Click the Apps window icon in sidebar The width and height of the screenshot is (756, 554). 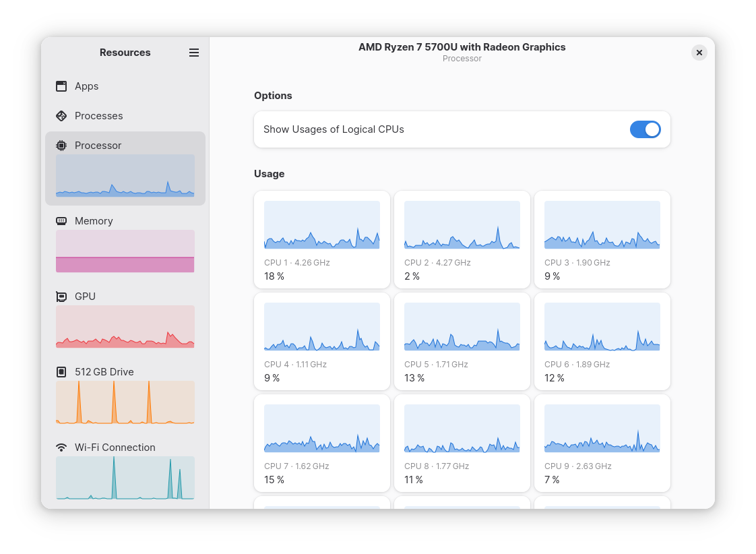(x=61, y=86)
